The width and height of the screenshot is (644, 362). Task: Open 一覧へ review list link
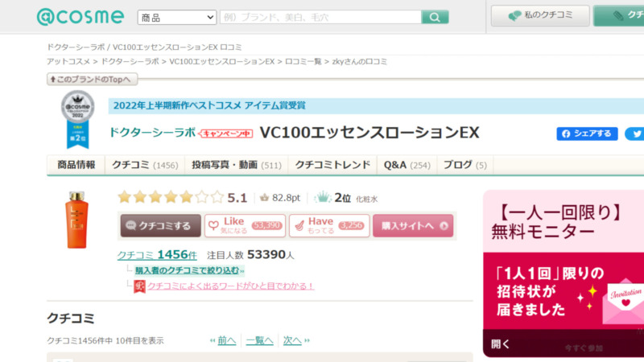coord(259,340)
